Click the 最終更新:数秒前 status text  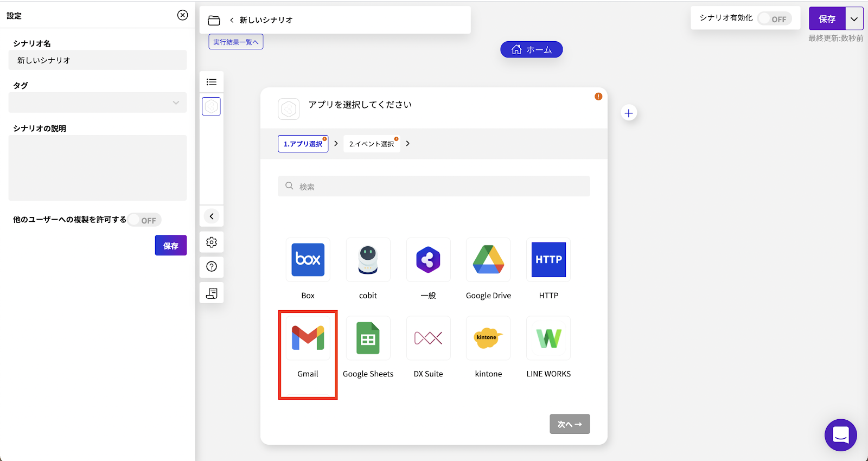point(835,39)
